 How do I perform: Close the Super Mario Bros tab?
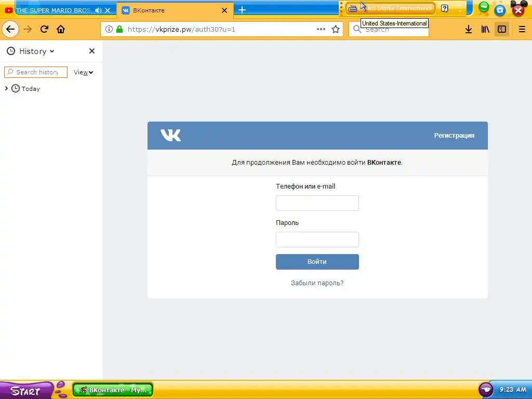108,10
